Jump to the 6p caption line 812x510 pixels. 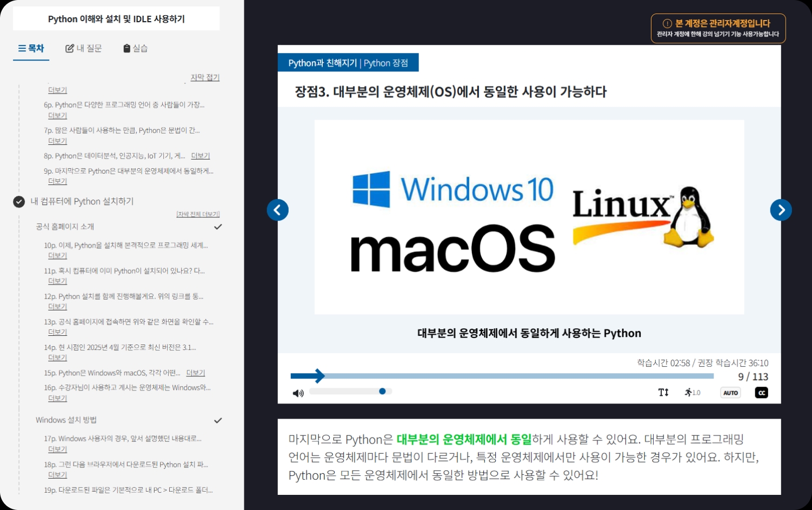pos(124,105)
